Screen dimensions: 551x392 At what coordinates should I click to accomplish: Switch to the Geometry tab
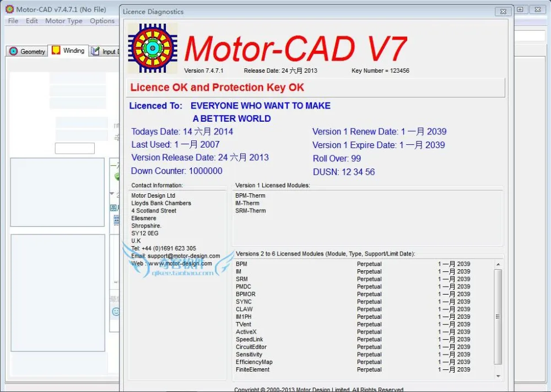(x=27, y=51)
